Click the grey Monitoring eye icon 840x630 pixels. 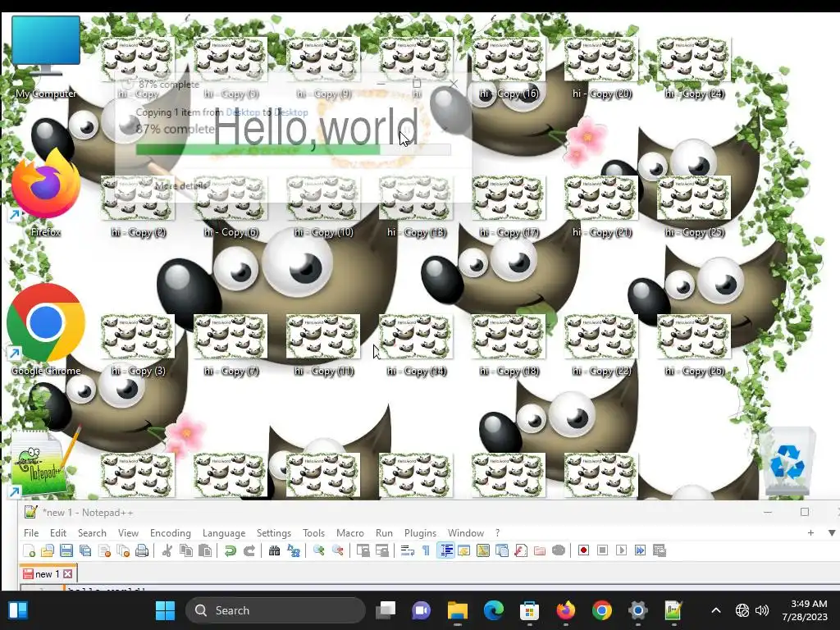[x=559, y=550]
